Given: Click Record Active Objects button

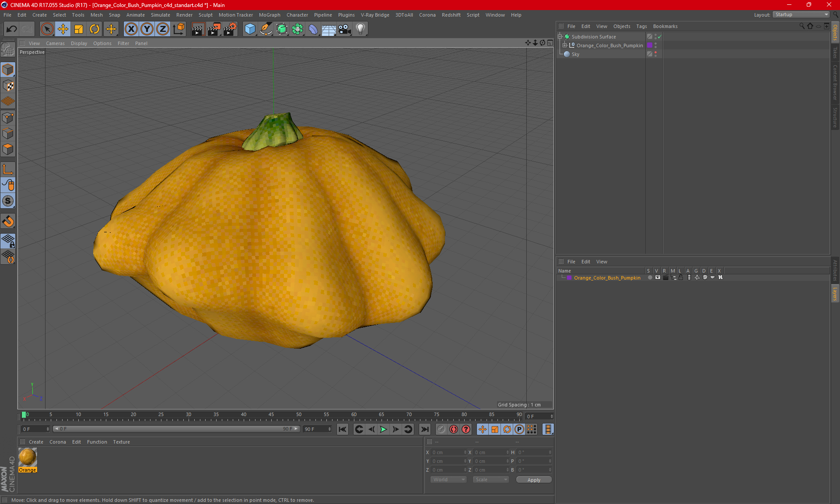Looking at the screenshot, I should point(441,429).
